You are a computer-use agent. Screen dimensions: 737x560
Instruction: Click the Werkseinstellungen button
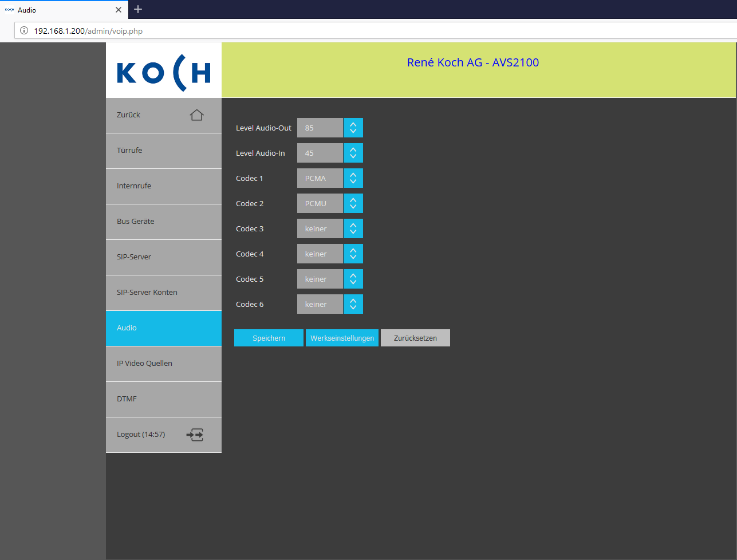coord(342,338)
